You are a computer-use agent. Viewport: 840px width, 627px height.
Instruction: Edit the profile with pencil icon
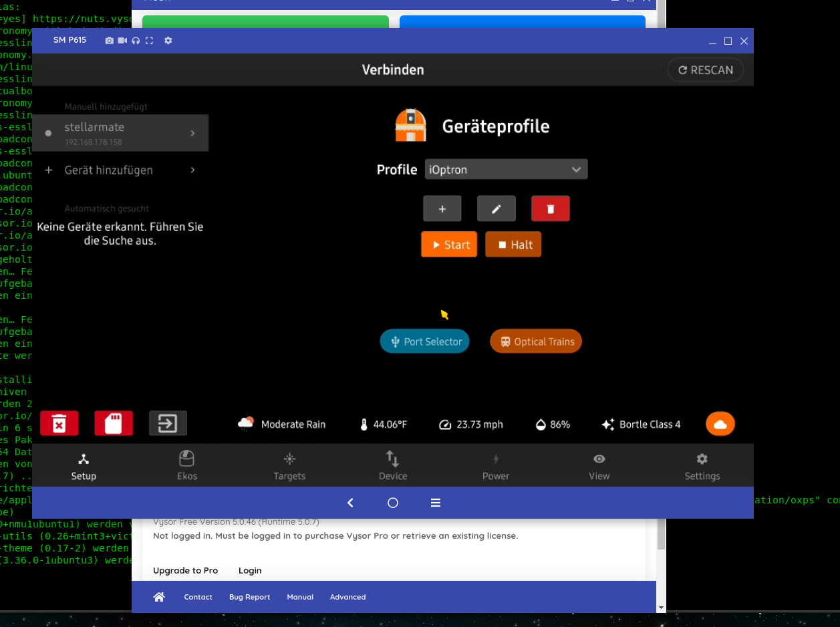pos(497,209)
